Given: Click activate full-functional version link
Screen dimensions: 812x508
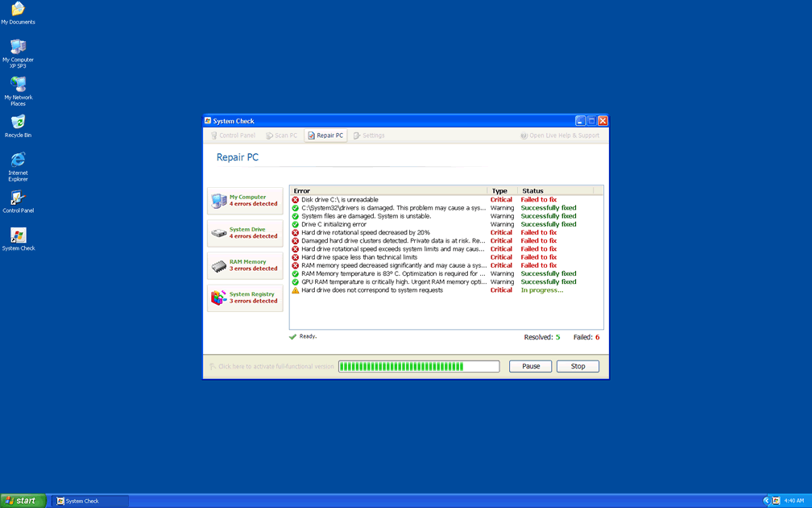Looking at the screenshot, I should [271, 367].
